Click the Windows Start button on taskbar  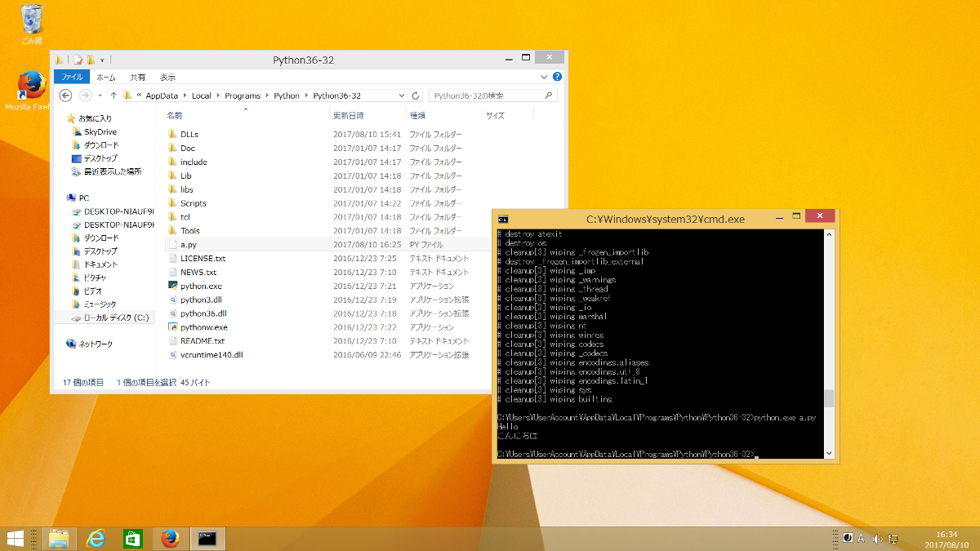pos(16,538)
